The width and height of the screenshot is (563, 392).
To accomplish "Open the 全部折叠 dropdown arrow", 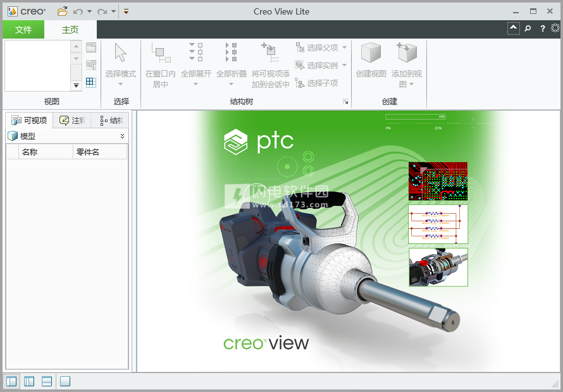I will click(x=232, y=84).
